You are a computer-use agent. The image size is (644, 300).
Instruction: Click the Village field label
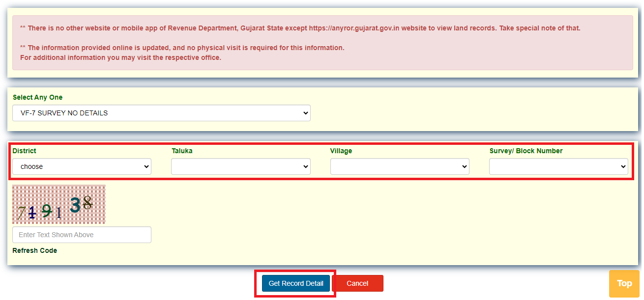coord(341,151)
